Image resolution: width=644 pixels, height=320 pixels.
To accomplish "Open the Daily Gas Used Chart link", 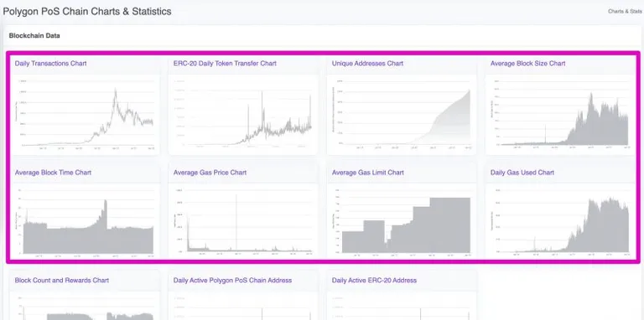I will [x=522, y=173].
